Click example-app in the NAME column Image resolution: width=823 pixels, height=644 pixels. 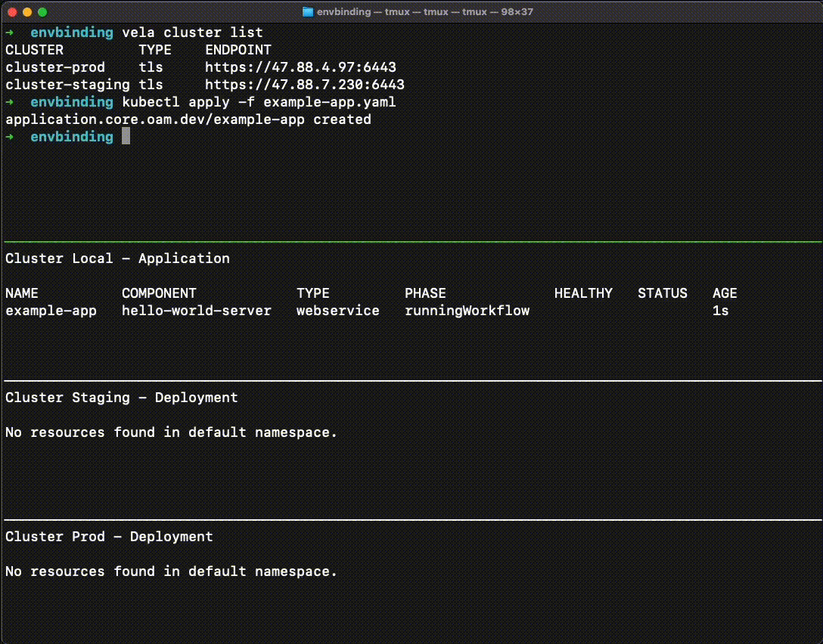[51, 311]
